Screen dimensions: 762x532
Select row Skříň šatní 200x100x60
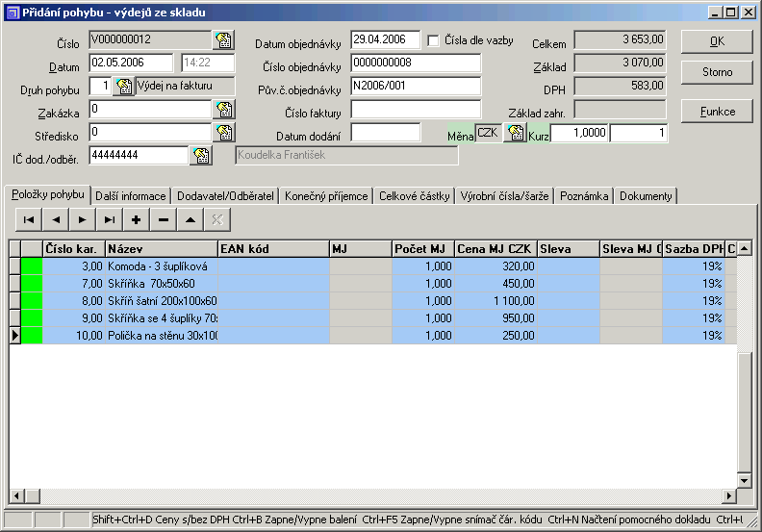tap(373, 301)
